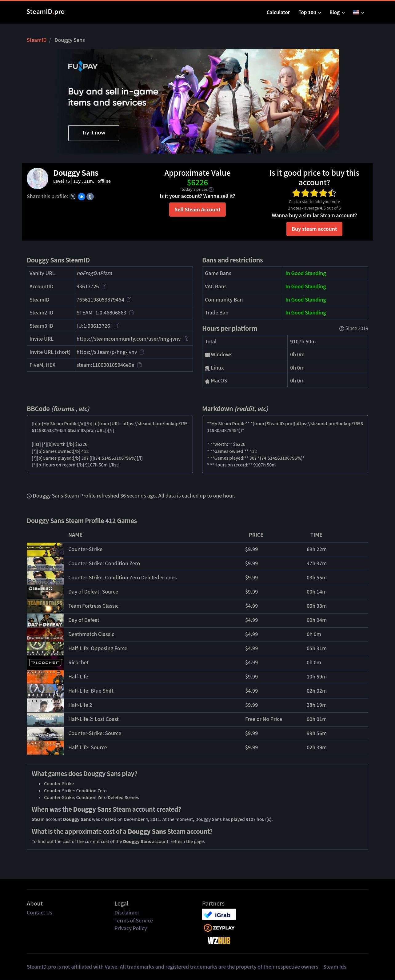Open the Day of Defeat thumbnail

pyautogui.click(x=45, y=620)
